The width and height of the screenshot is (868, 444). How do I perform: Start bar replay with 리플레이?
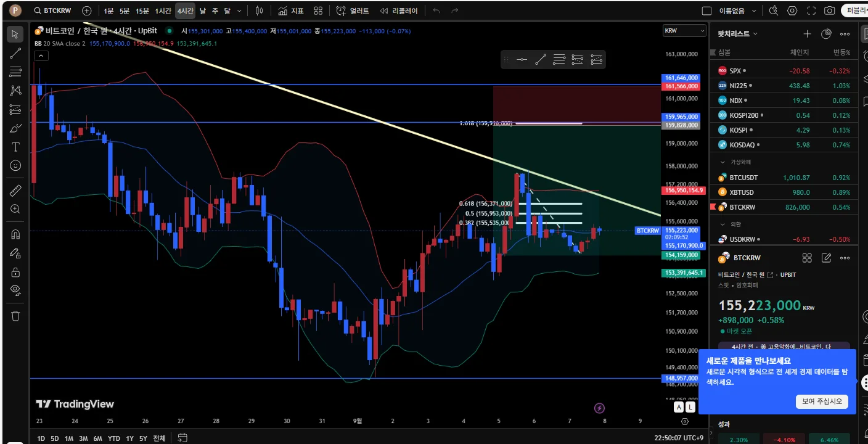tap(399, 10)
